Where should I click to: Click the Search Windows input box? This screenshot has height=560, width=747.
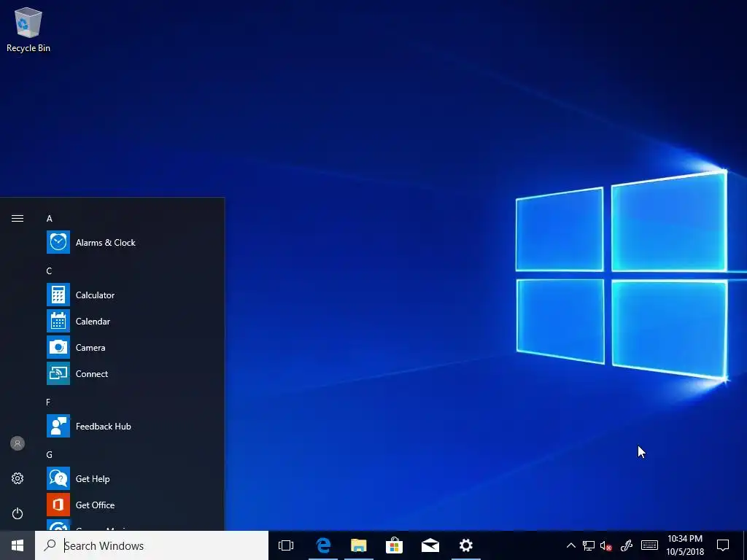pos(152,545)
